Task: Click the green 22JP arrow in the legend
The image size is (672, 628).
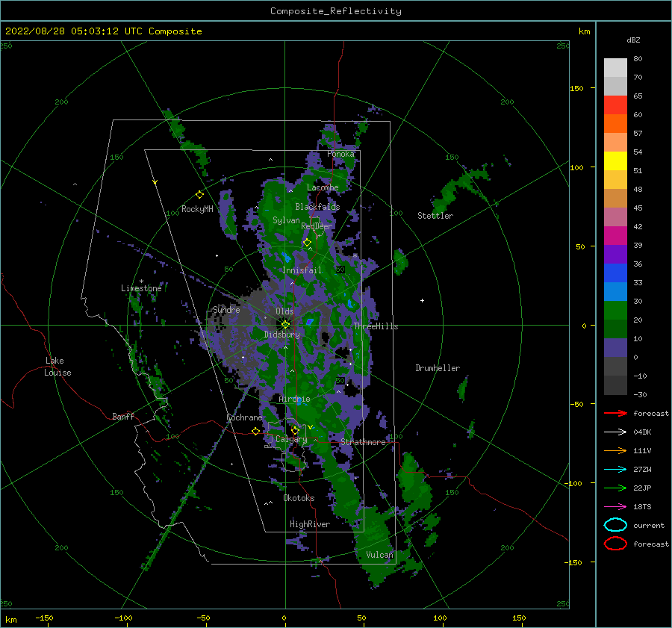Action: tap(615, 488)
